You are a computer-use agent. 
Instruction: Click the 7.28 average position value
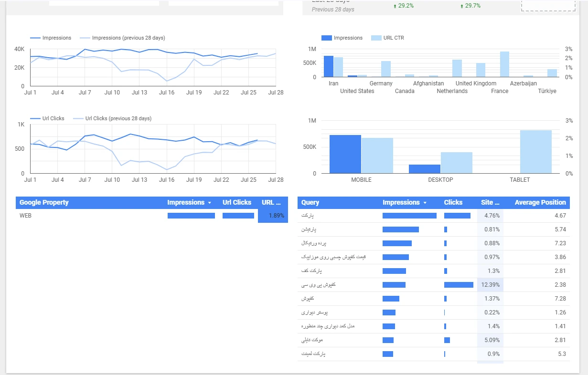click(560, 299)
